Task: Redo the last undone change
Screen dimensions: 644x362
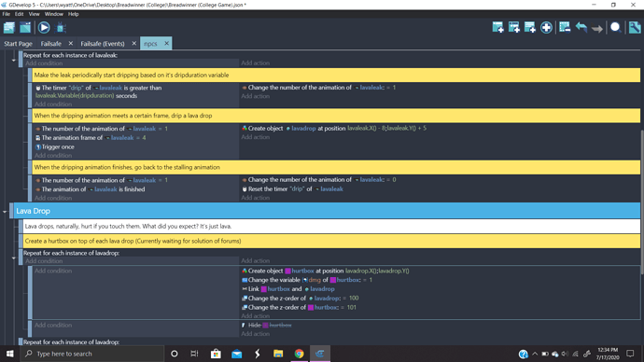Action: coord(597,28)
